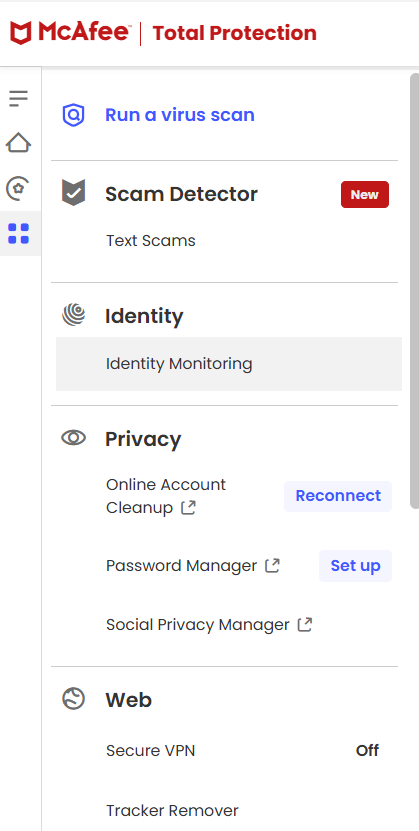Click the vertical scrollbar thumb
Image resolution: width=419 pixels, height=831 pixels.
click(x=414, y=291)
